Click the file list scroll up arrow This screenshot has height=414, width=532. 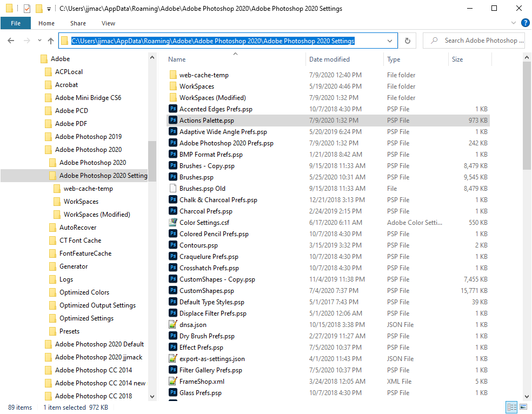point(527,57)
